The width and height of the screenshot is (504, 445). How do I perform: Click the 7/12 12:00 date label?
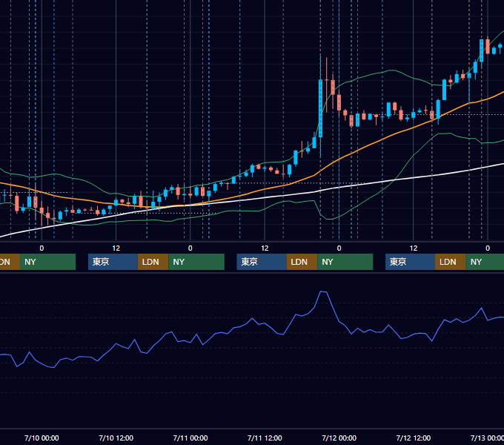tap(414, 438)
